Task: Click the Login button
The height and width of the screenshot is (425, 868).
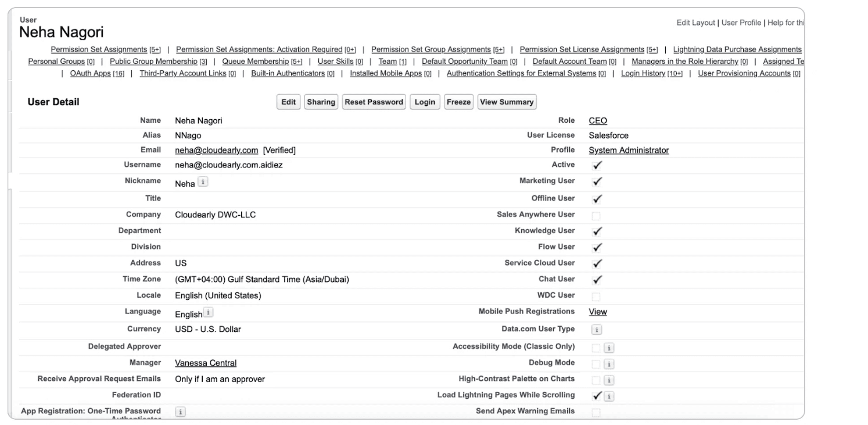Action: point(425,102)
